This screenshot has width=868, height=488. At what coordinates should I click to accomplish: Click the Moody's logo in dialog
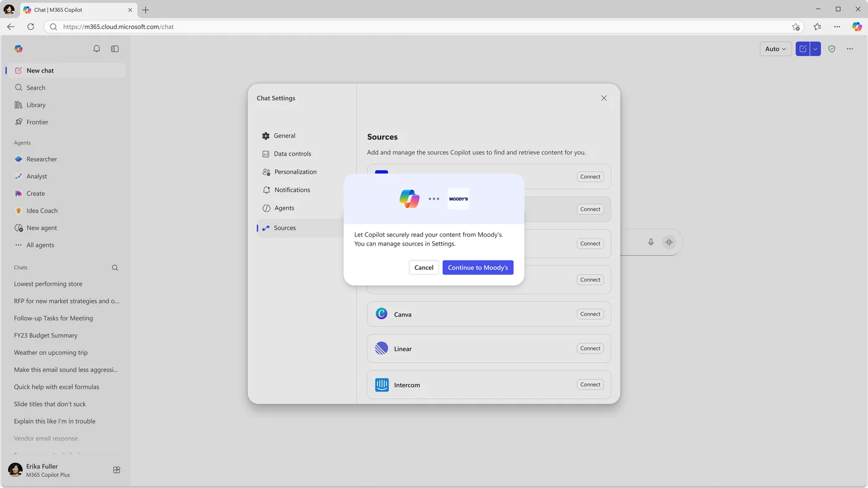pos(458,199)
